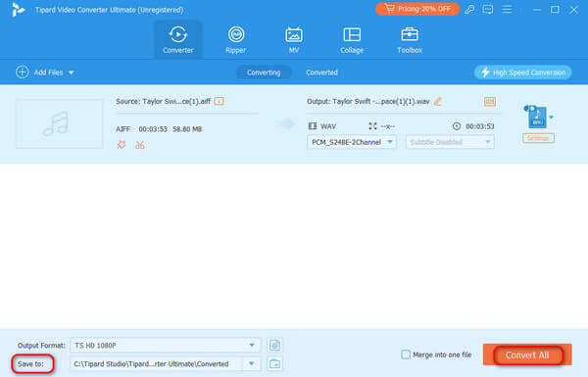588x377 pixels.
Task: Expand the Add Files dropdown arrow
Action: tap(72, 72)
